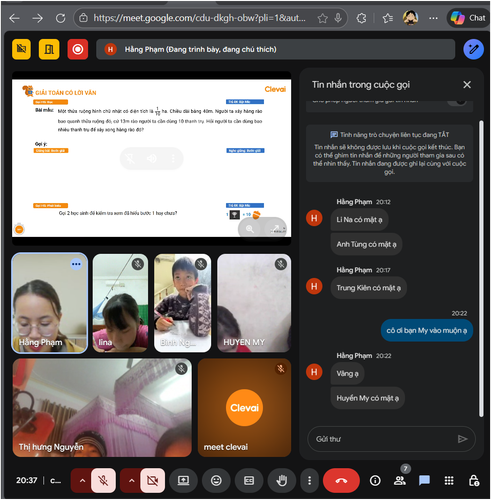Click the yellow camera-off extension button
Image resolution: width=491 pixels, height=500 pixels.
pyautogui.click(x=21, y=49)
